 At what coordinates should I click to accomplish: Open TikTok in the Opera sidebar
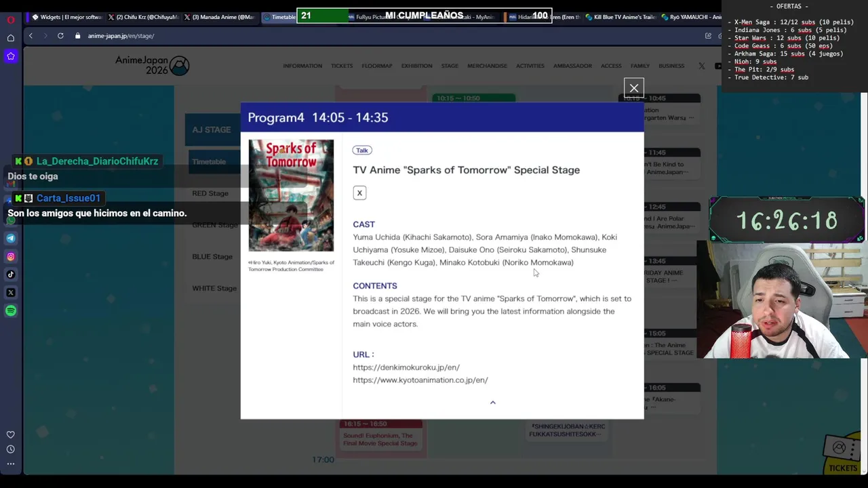coord(11,274)
